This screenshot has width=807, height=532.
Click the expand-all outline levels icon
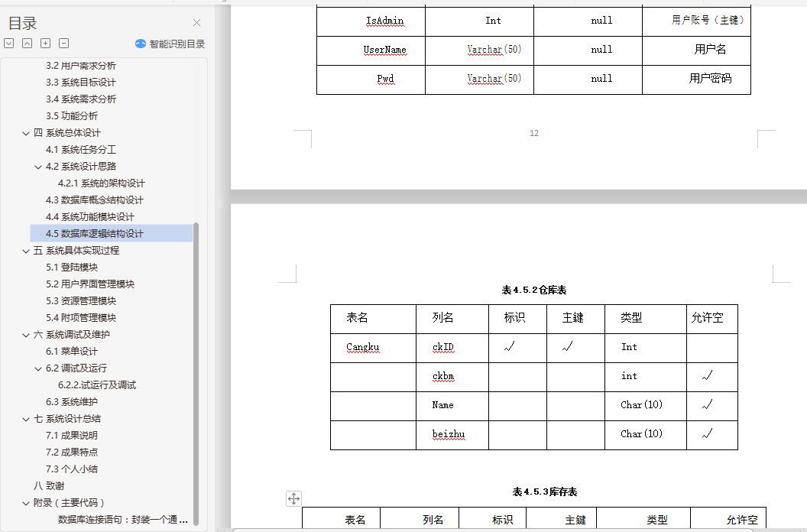pyautogui.click(x=8, y=44)
